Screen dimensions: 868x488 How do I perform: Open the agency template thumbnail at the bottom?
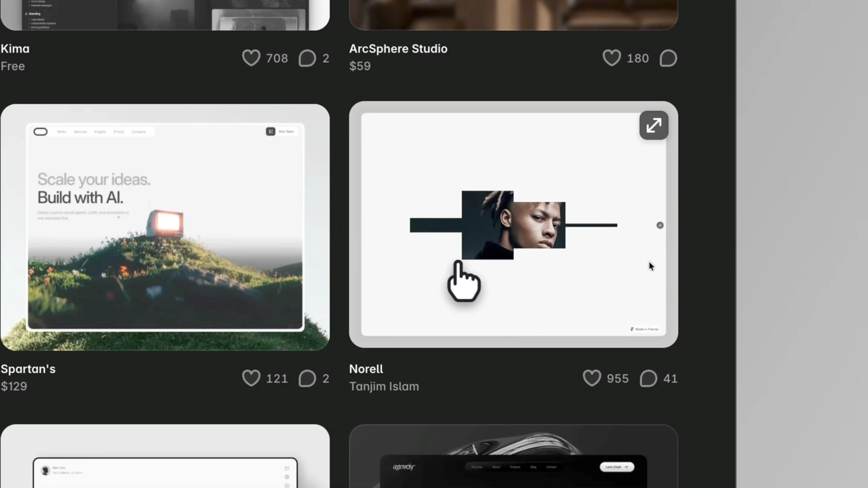[514, 456]
